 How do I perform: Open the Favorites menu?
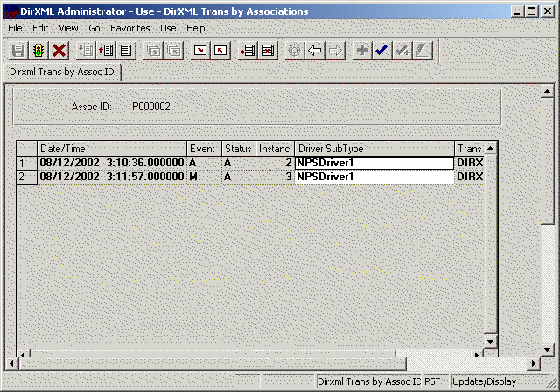(x=130, y=28)
